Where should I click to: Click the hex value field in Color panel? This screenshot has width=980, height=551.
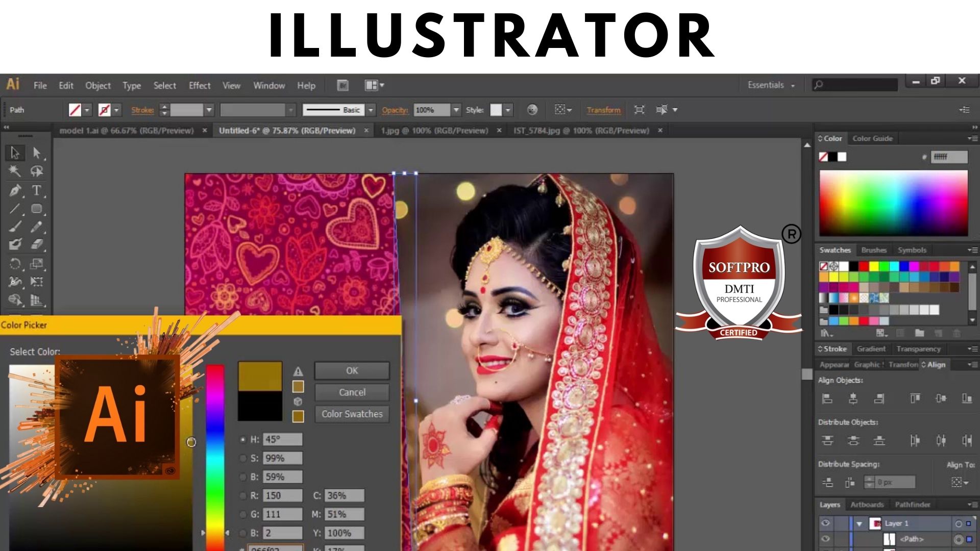click(x=949, y=157)
